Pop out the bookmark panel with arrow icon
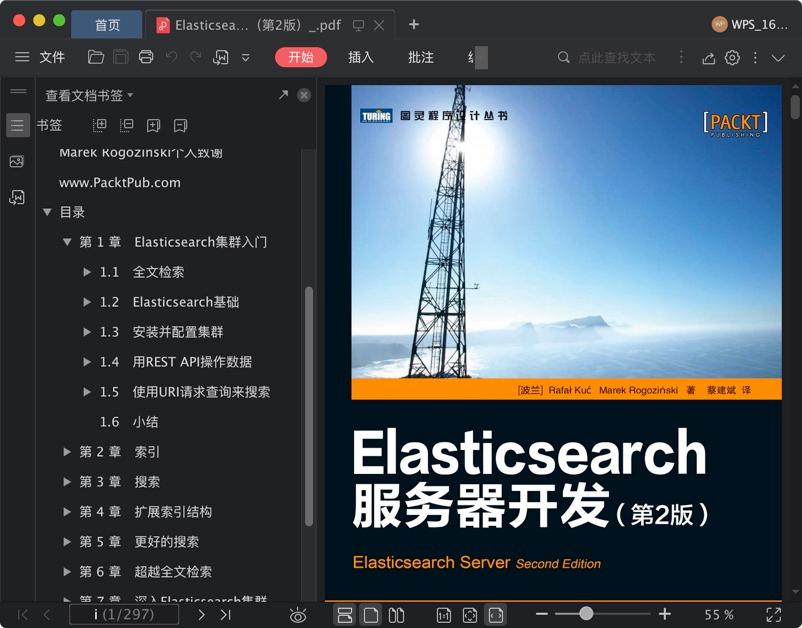 [283, 95]
